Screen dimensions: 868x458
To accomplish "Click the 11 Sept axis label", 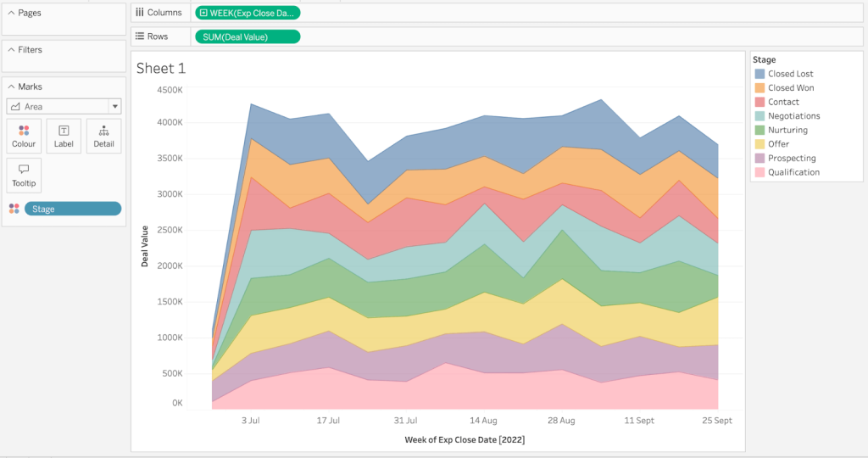I will (639, 421).
